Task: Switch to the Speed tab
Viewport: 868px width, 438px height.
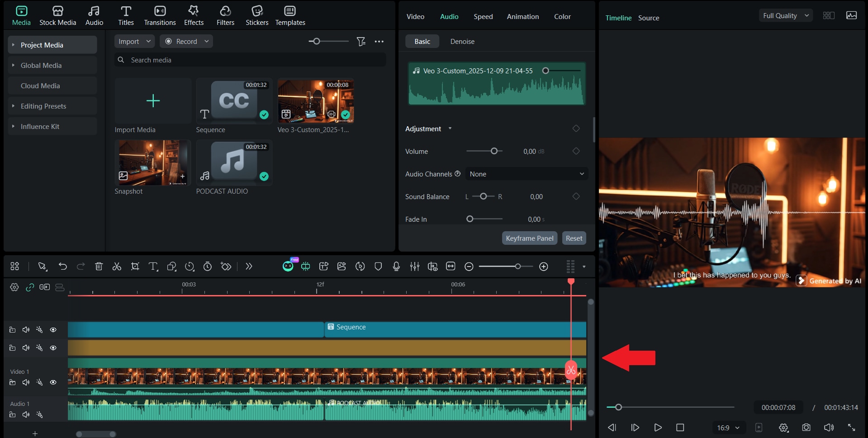Action: [x=483, y=16]
